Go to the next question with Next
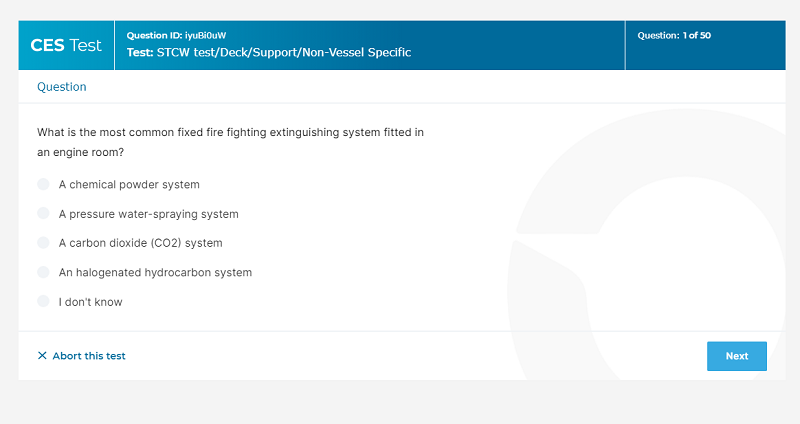800x424 pixels. [x=737, y=356]
